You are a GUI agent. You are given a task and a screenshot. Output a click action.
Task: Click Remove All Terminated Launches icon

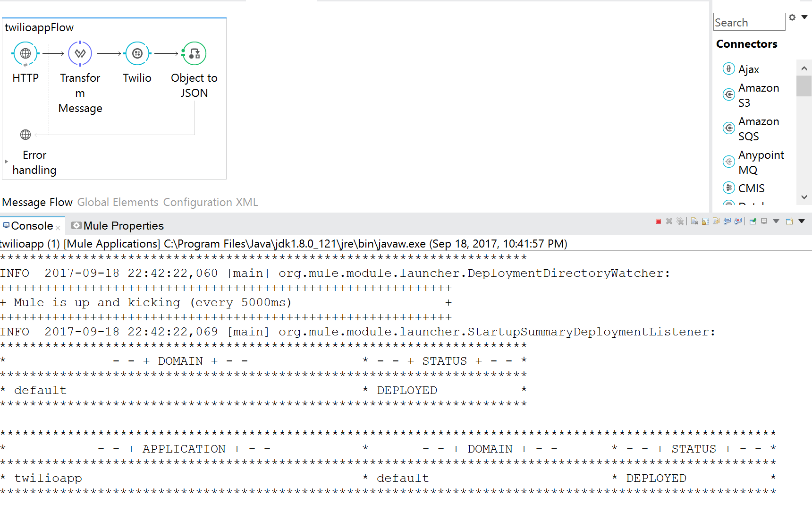[680, 221]
